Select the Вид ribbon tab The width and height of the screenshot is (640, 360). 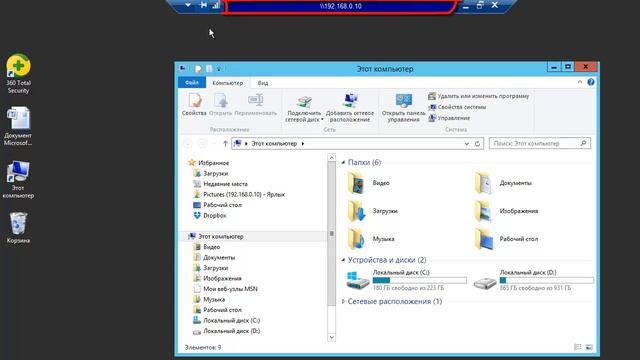pos(263,83)
